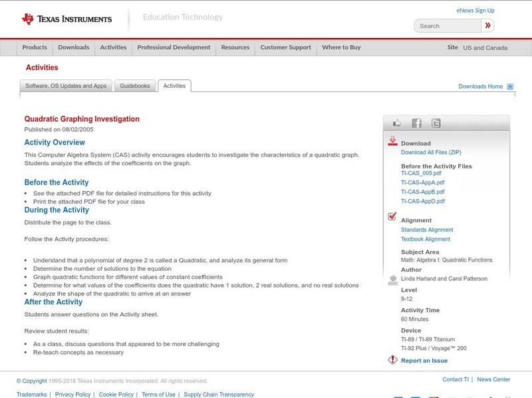This screenshot has height=398, width=532.
Task: Click Download All Files (ZIP)
Action: 431,152
